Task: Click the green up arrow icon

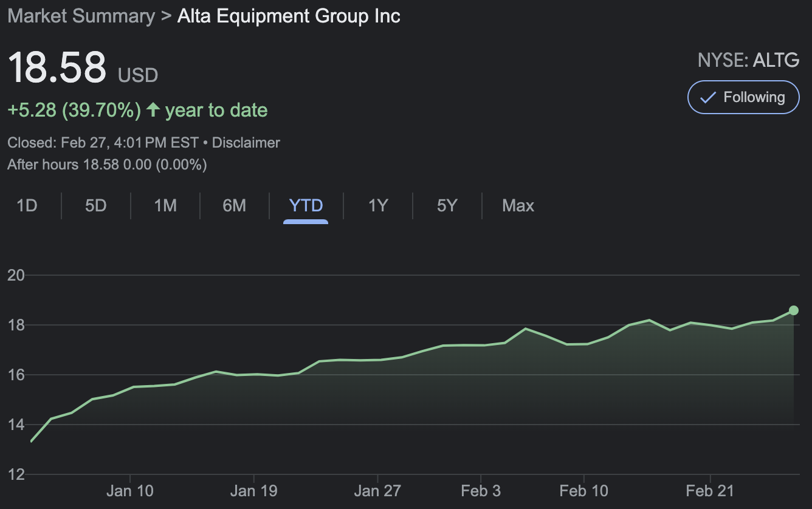Action: coord(153,110)
